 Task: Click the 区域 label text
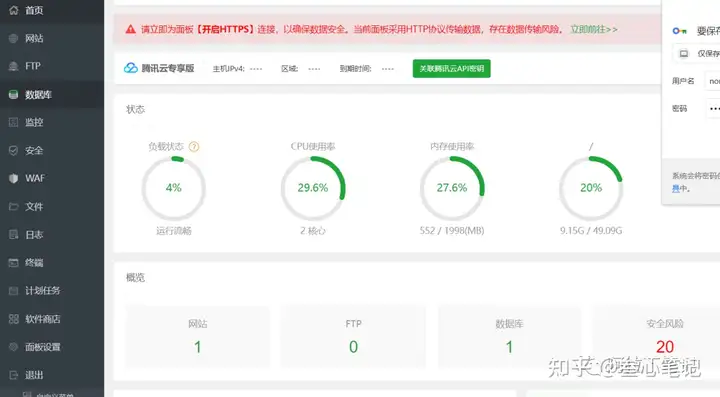pyautogui.click(x=290, y=69)
